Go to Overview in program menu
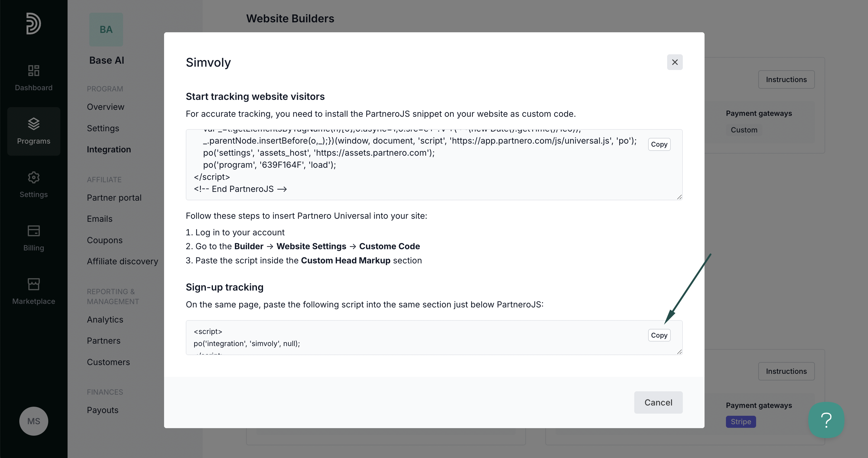This screenshot has width=868, height=458. pos(106,107)
